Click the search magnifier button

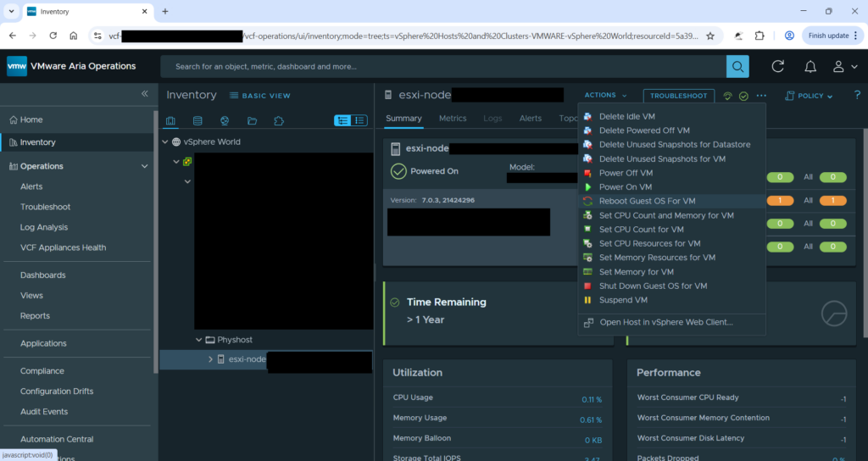737,66
